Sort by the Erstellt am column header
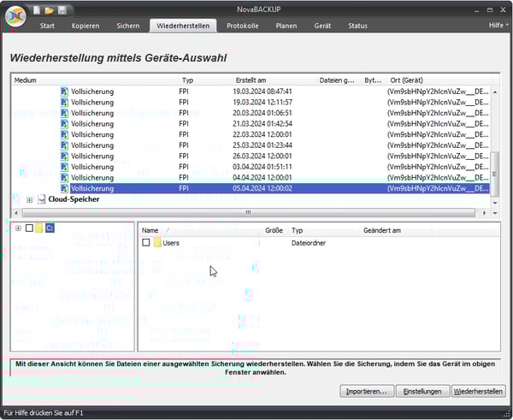Viewport: 513px width, 420px height. pyautogui.click(x=274, y=80)
